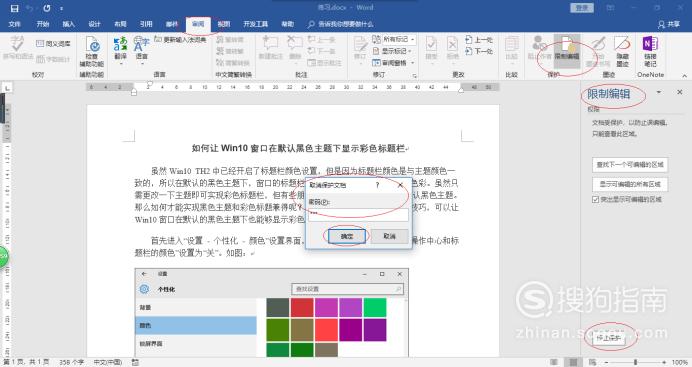Switch to print layout view icon
The height and width of the screenshot is (367, 692).
point(573,362)
